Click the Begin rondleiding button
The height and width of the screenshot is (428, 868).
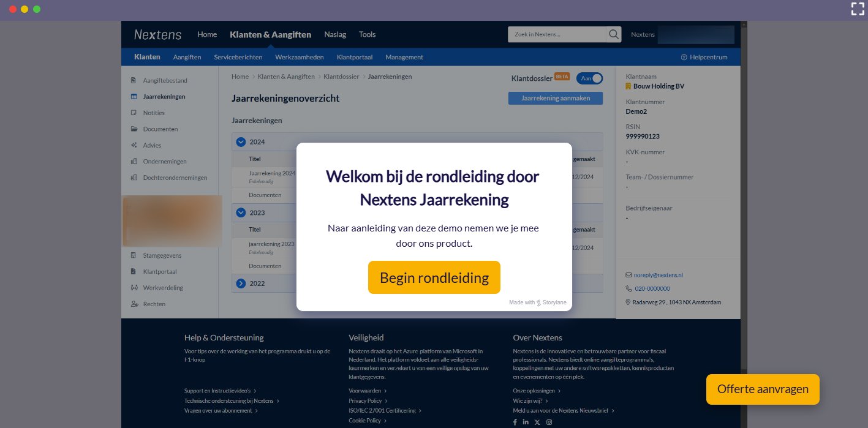click(434, 277)
